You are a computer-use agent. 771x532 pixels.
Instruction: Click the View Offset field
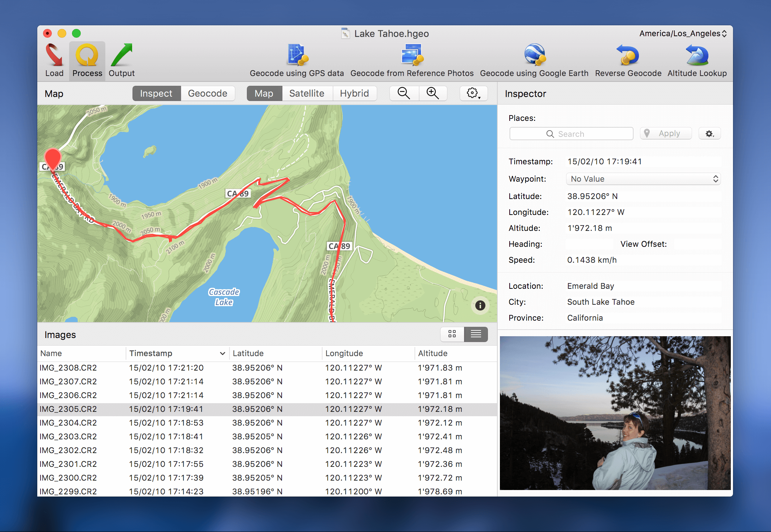click(x=694, y=244)
